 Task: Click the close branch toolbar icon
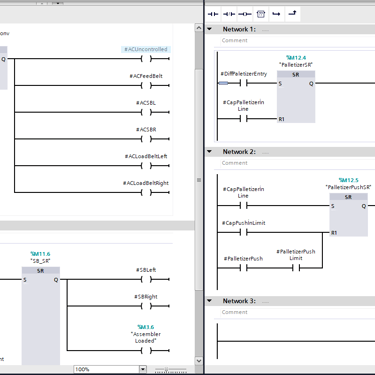coord(292,14)
